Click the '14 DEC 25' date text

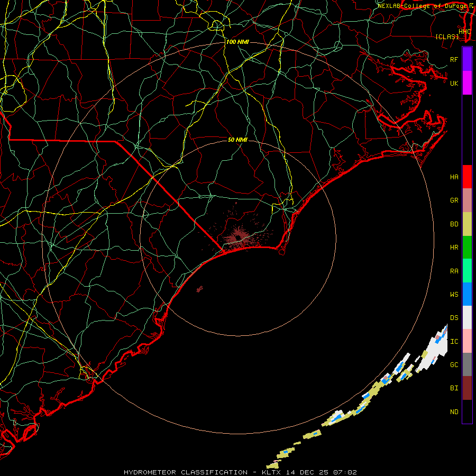coord(307,472)
